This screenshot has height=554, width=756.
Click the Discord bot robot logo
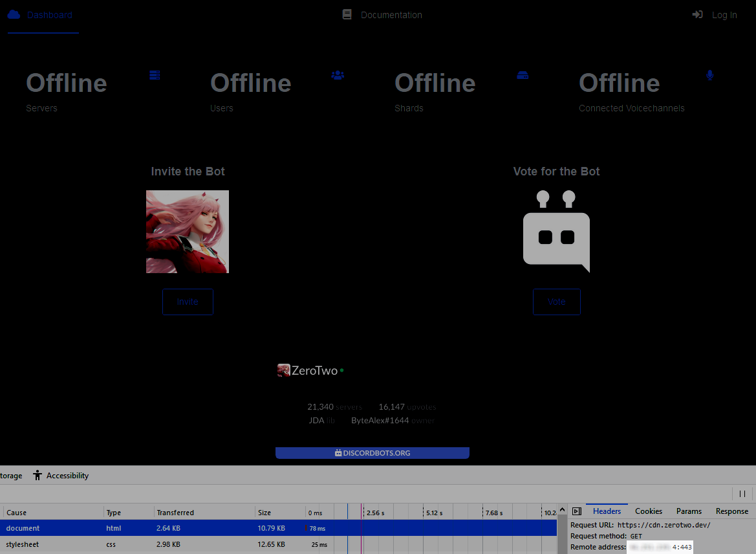click(556, 232)
